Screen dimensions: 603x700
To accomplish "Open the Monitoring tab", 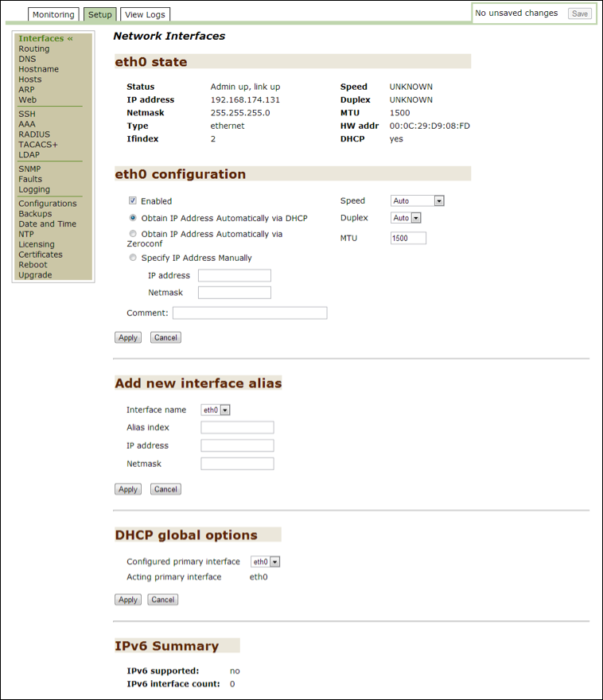I will 54,14.
